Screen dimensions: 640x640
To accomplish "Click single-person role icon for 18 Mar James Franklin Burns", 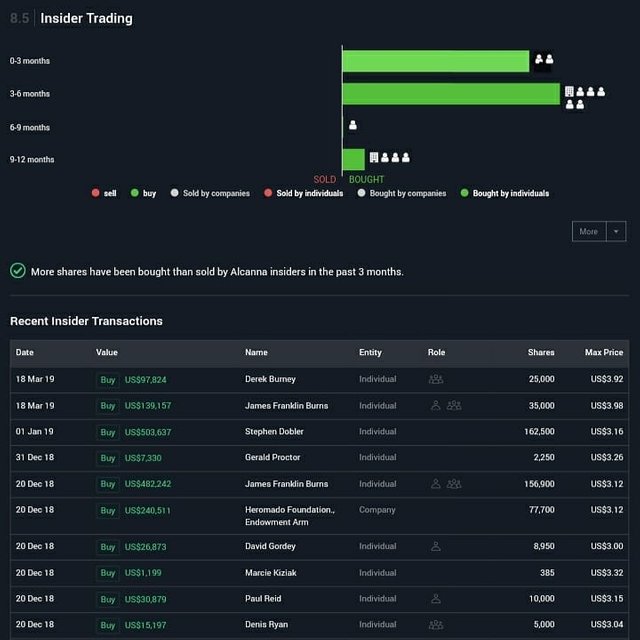I will [436, 405].
